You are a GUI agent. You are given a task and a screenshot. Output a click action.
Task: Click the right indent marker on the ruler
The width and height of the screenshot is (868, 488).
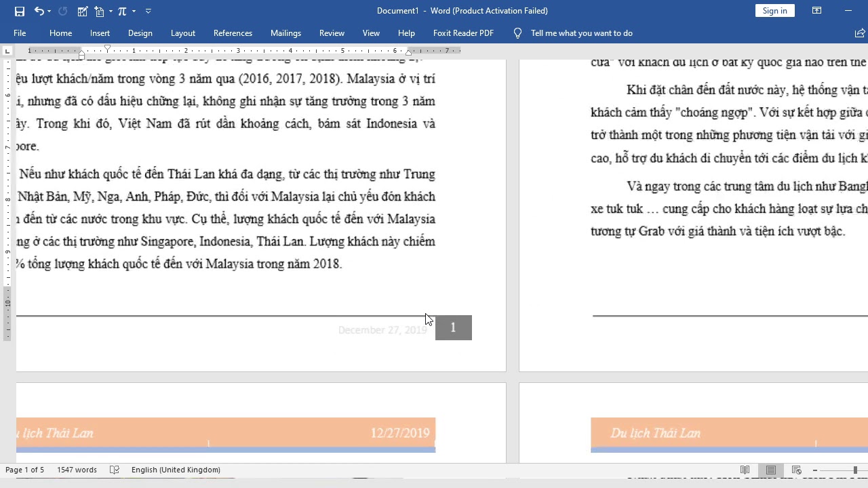point(408,53)
